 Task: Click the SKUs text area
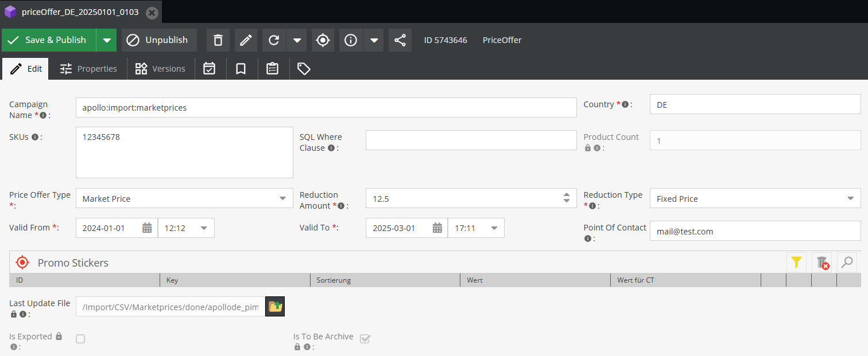coord(184,152)
